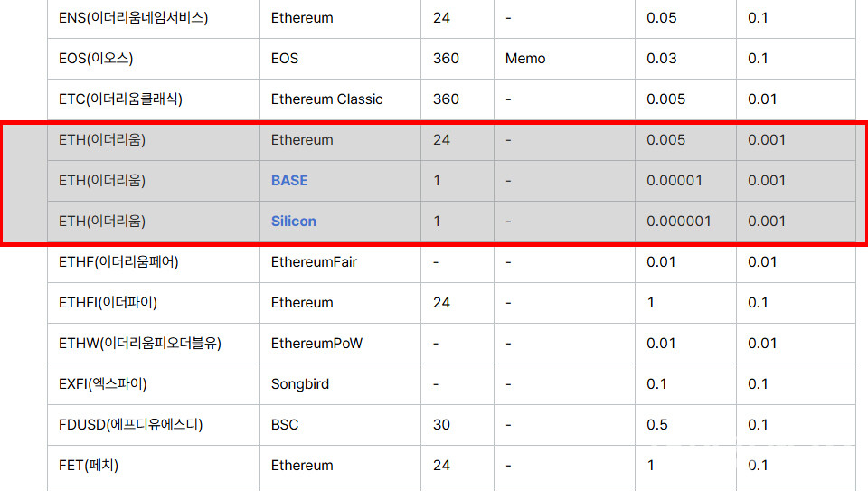Select the Songbird network cell
Viewport: 868px width, 491px height.
300,384
